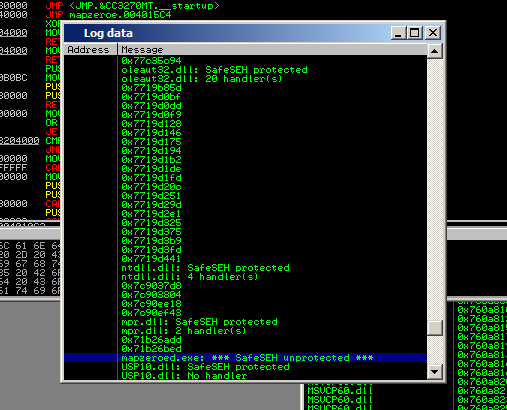Select log entry 0x7719b85d
The width and height of the screenshot is (507, 410).
point(151,88)
